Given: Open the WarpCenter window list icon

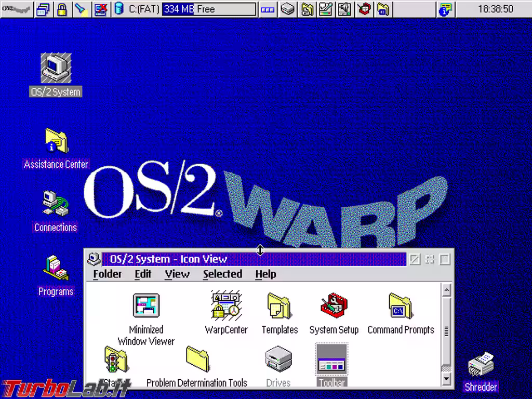Looking at the screenshot, I should coord(44,9).
